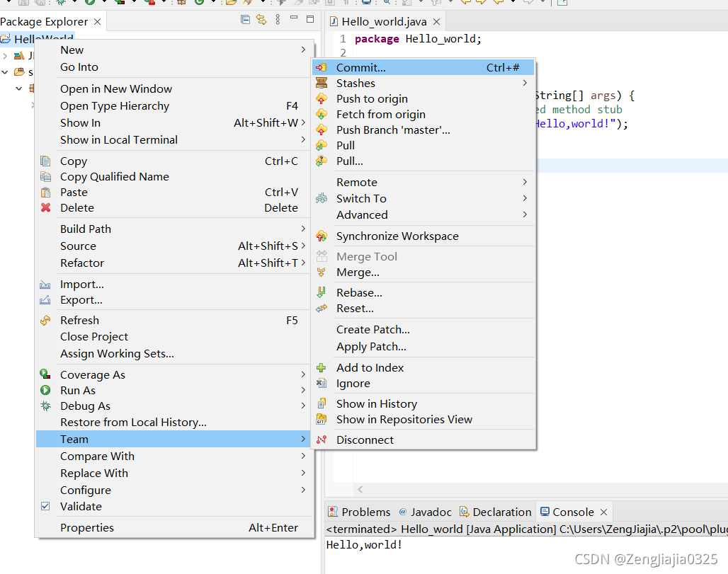Expand the Advanced submenu arrow
728x574 pixels.
click(525, 215)
